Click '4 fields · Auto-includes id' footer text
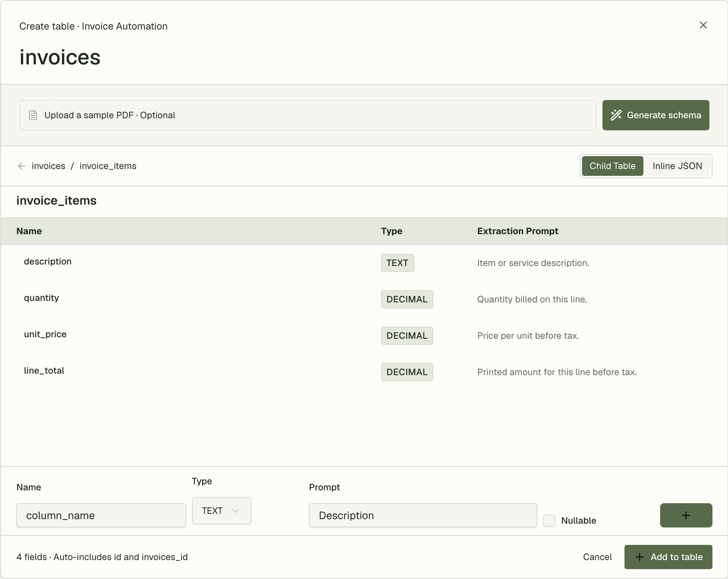Viewport: 728px width, 579px height. click(x=102, y=557)
